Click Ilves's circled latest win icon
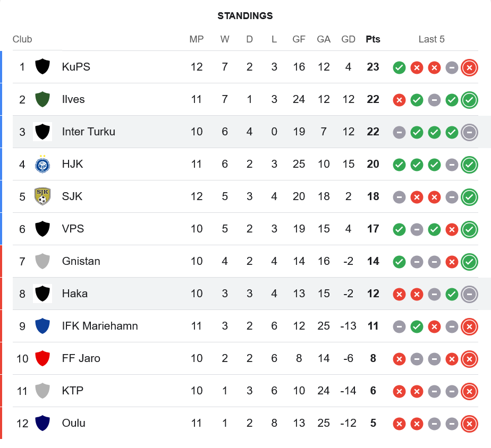Viewport: 491px width, 448px height. 469,100
